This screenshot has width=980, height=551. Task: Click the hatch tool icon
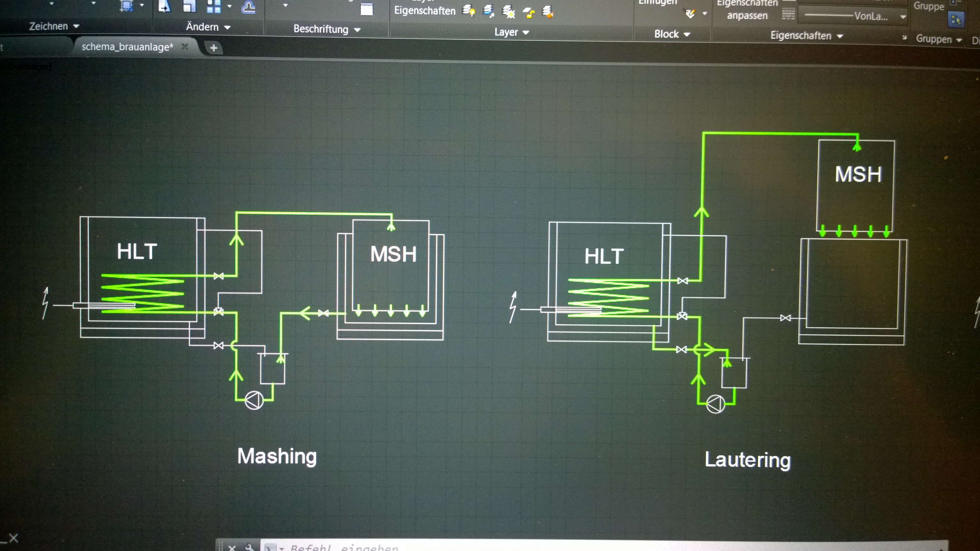[127, 6]
